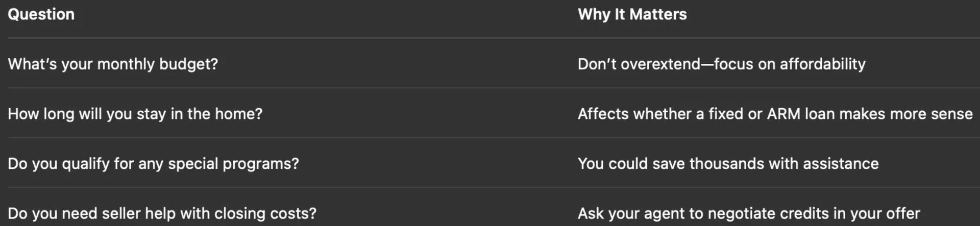Select "How long will you stay in the home?"
The width and height of the screenshot is (980, 226).
point(135,114)
